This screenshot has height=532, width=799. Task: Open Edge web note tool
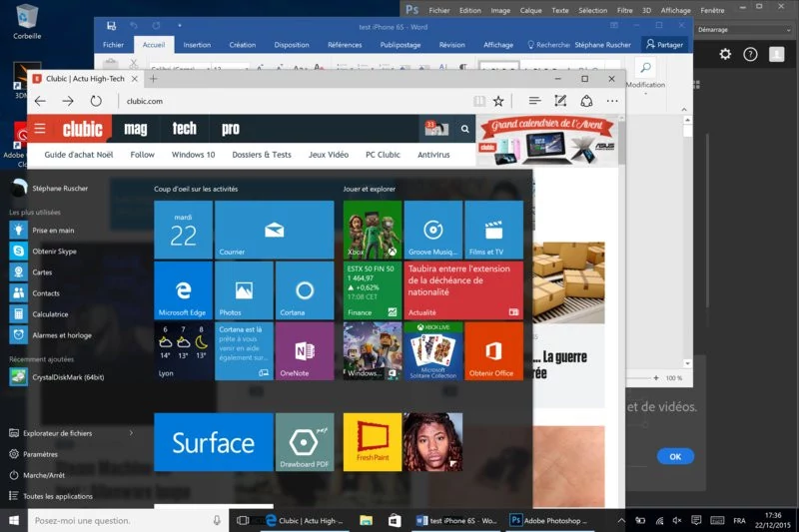pos(560,101)
